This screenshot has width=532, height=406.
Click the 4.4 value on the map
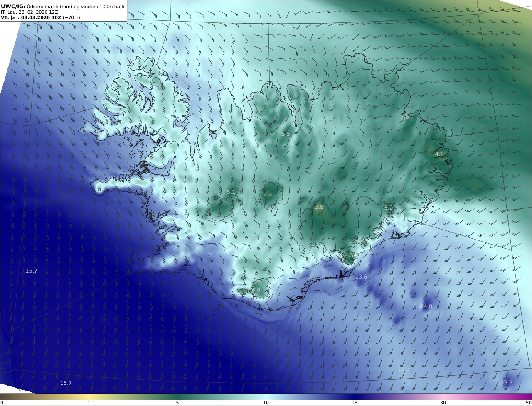click(268, 195)
